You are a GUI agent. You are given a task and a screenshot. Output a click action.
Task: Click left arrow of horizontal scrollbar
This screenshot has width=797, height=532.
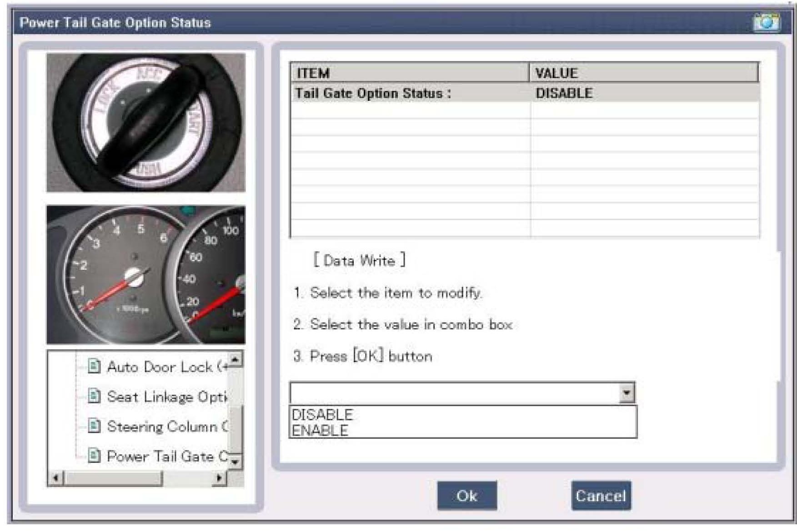(55, 478)
